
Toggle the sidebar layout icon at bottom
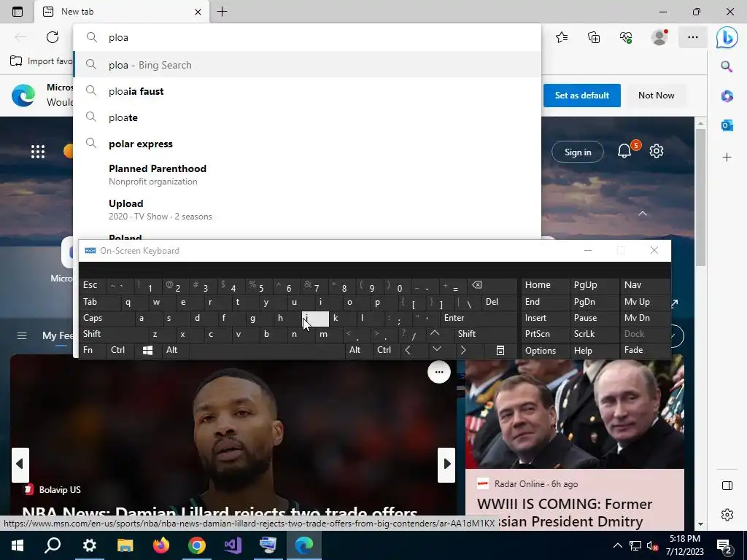(x=727, y=486)
